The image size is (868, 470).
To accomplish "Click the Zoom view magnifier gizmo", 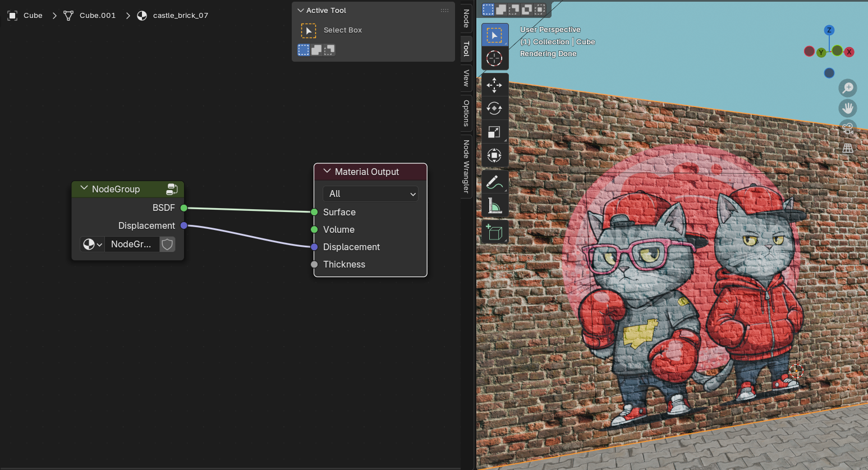I will point(848,88).
